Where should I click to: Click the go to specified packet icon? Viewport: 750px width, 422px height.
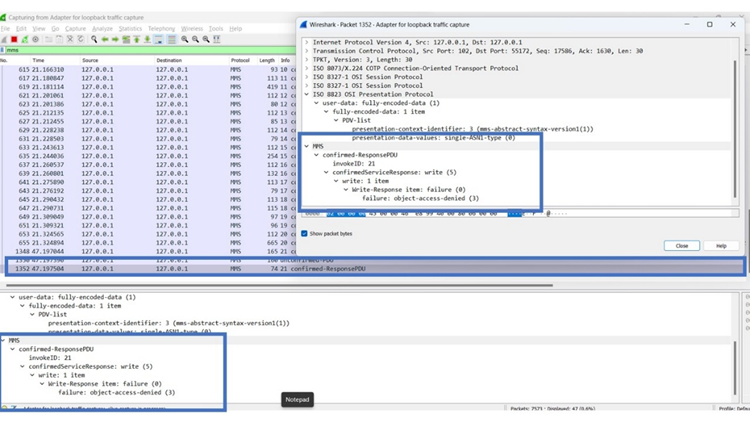(x=126, y=39)
